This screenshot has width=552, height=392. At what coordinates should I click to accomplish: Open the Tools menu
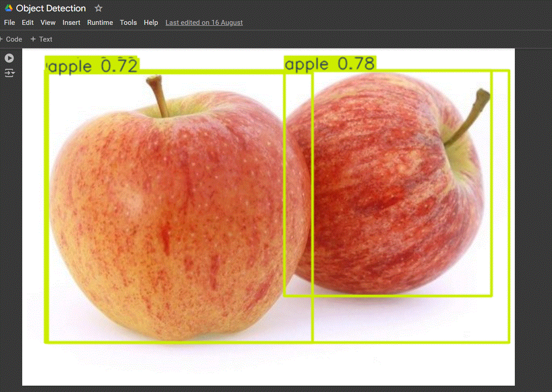(x=128, y=22)
